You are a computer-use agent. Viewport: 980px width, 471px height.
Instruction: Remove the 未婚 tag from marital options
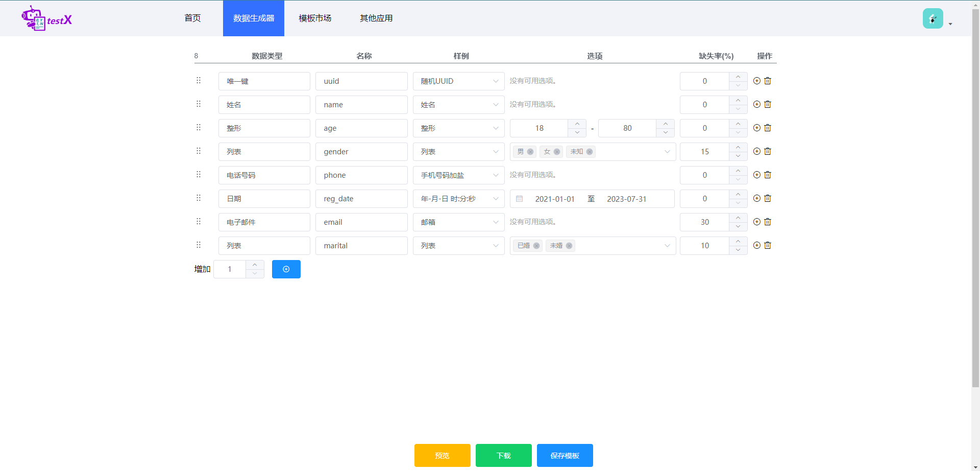pyautogui.click(x=569, y=246)
